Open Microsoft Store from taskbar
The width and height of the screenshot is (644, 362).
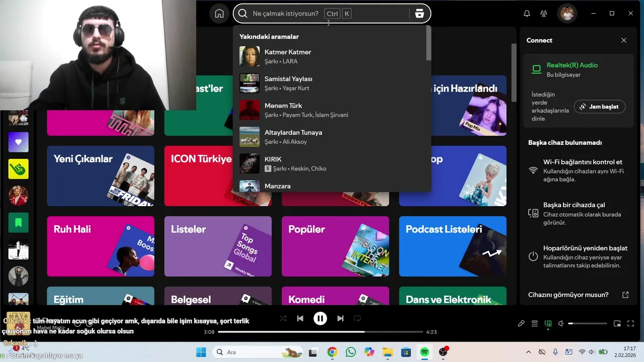tap(406, 352)
